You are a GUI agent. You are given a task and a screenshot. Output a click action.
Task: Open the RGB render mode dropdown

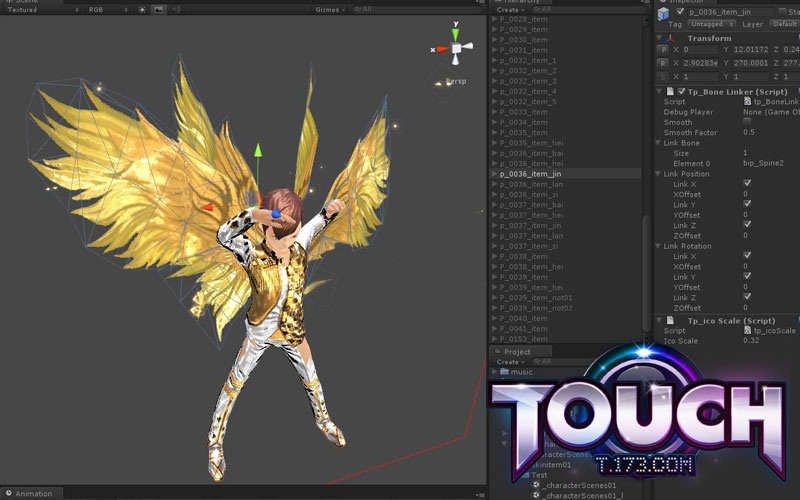coord(108,10)
